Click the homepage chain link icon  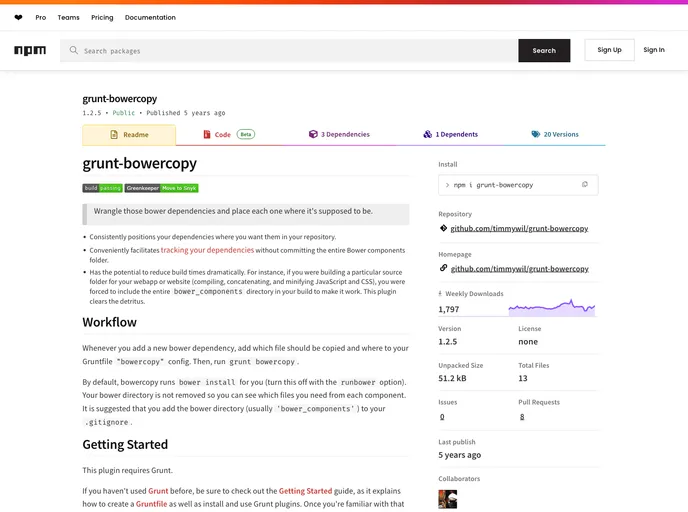(x=443, y=268)
